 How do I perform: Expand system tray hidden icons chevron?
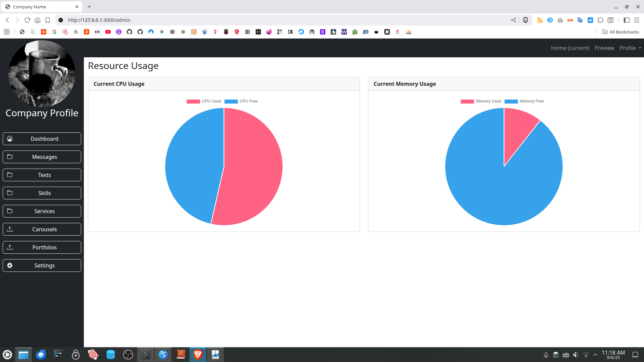pos(595,355)
